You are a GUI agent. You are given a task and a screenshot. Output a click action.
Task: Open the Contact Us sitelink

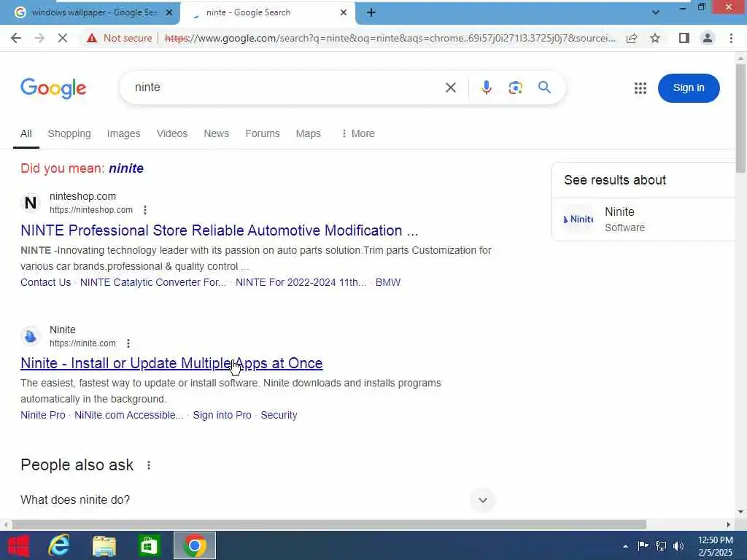pos(46,282)
